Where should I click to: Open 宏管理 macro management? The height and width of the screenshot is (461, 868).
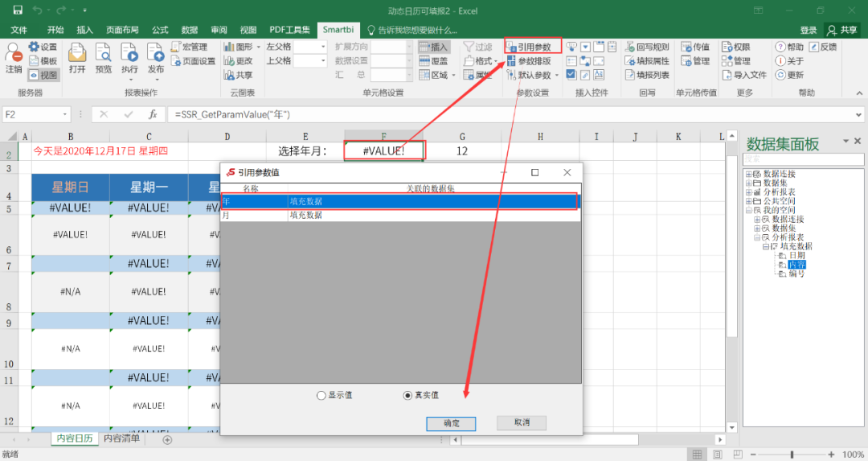click(190, 47)
